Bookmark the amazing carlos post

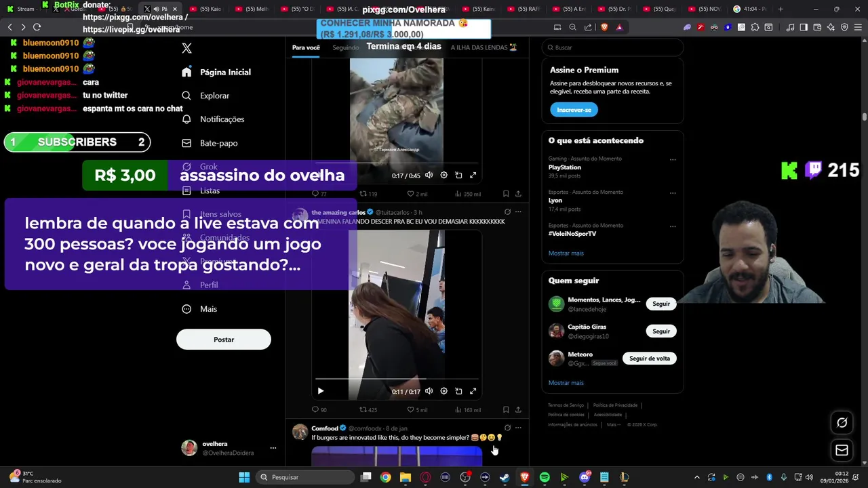click(x=506, y=410)
